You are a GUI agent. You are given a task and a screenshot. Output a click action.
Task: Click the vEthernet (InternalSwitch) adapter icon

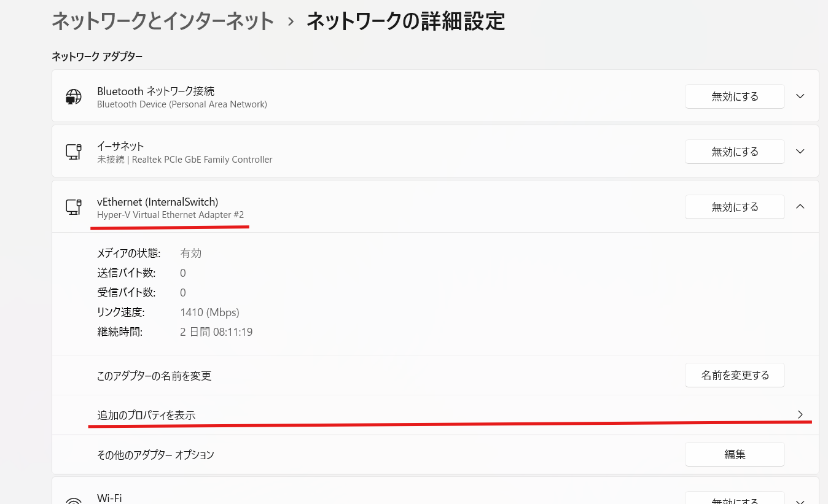pos(73,207)
